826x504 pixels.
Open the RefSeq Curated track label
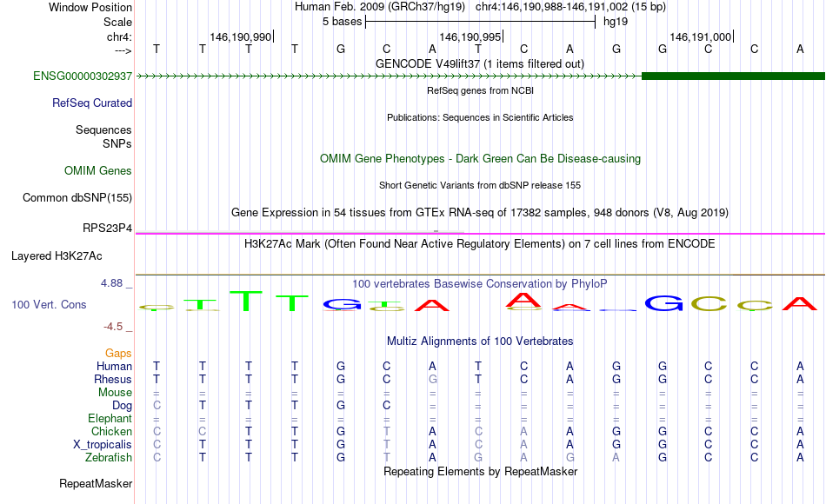[x=92, y=103]
